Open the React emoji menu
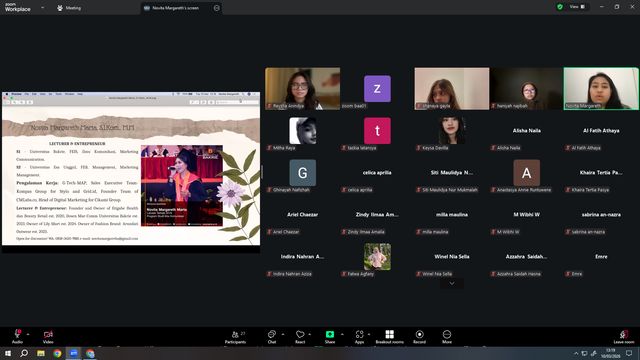The height and width of the screenshot is (360, 640). [300, 337]
